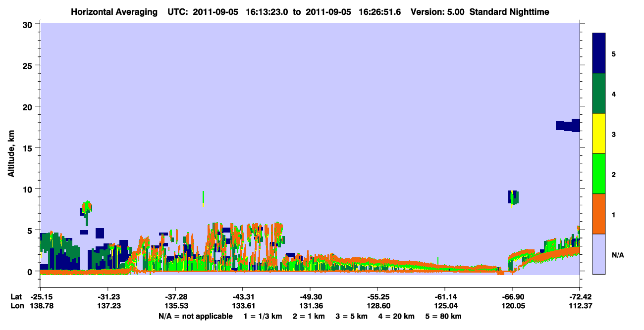
Task: Click latitude value -72.42
Action: point(580,296)
